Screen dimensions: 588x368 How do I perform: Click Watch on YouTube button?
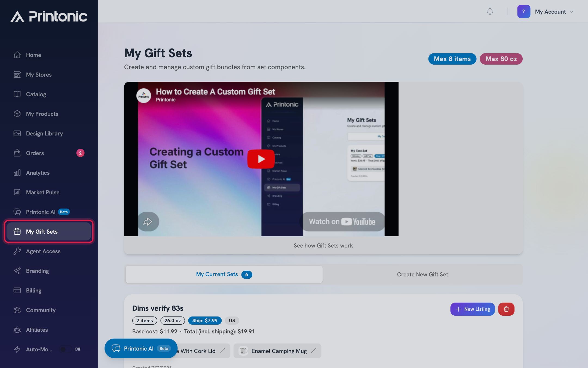(x=342, y=222)
